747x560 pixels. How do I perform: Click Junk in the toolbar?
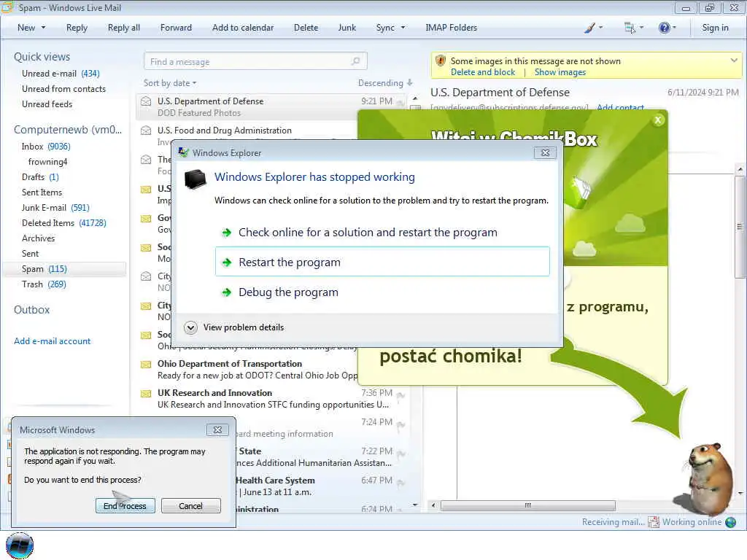coord(347,28)
